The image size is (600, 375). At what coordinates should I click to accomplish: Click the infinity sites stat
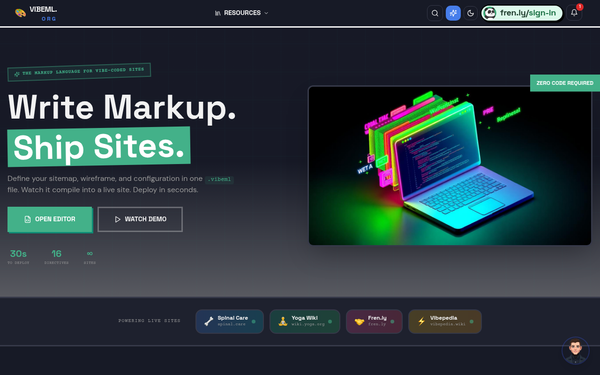[x=90, y=257]
